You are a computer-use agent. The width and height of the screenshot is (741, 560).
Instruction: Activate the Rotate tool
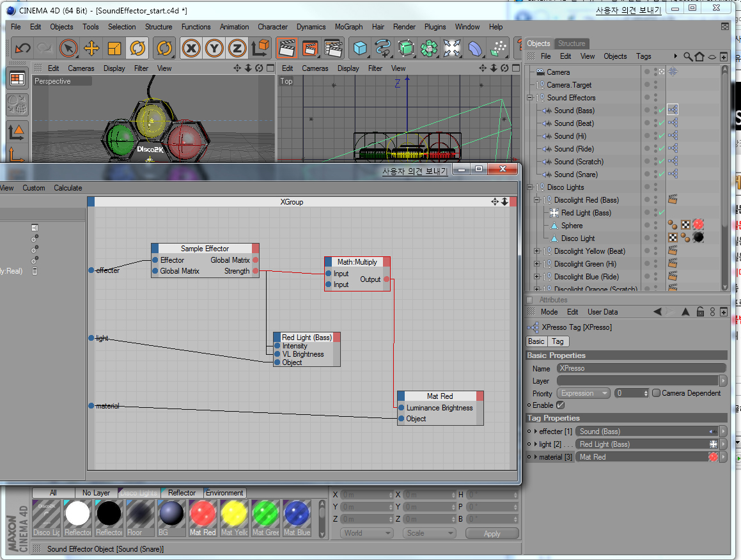click(137, 48)
